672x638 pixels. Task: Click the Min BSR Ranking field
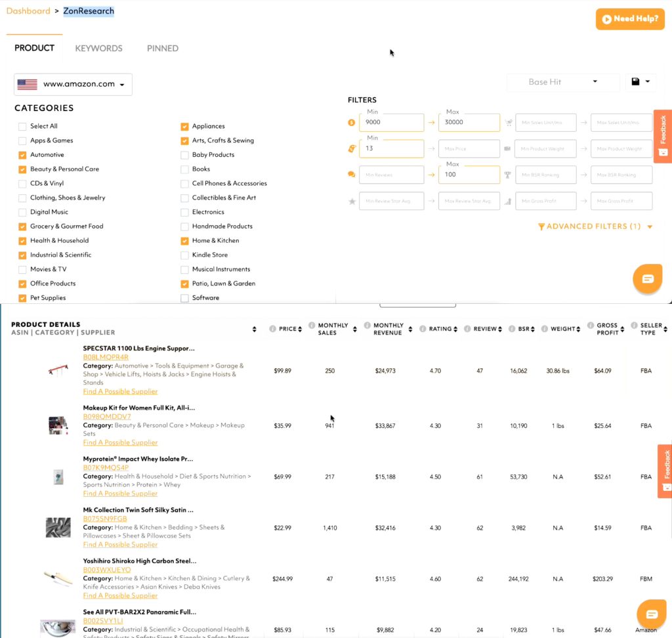coord(546,175)
